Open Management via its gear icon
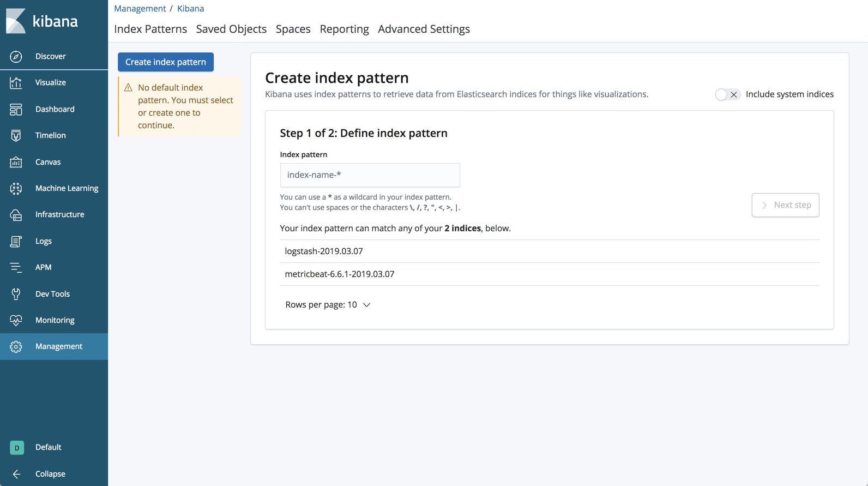The width and height of the screenshot is (868, 486). tap(16, 346)
